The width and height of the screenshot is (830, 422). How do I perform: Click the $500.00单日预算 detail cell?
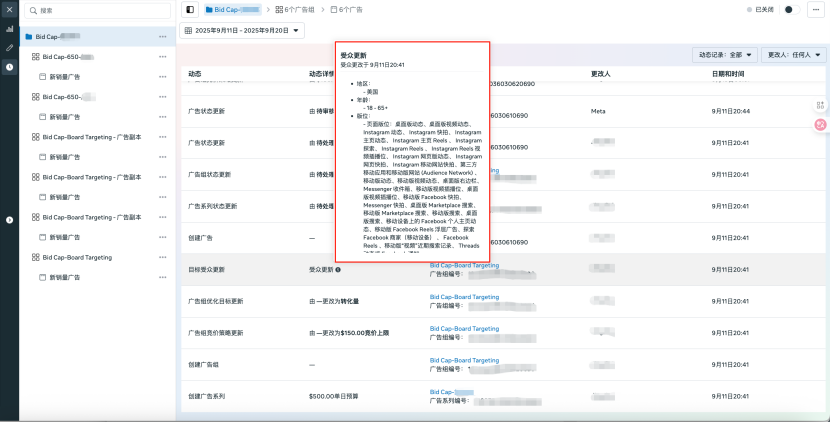pos(333,396)
